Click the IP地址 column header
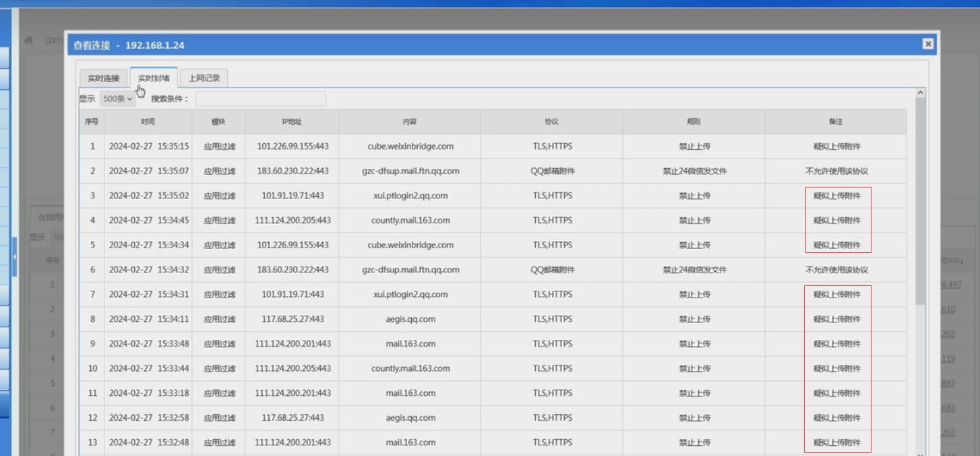This screenshot has width=980, height=456. (x=292, y=122)
